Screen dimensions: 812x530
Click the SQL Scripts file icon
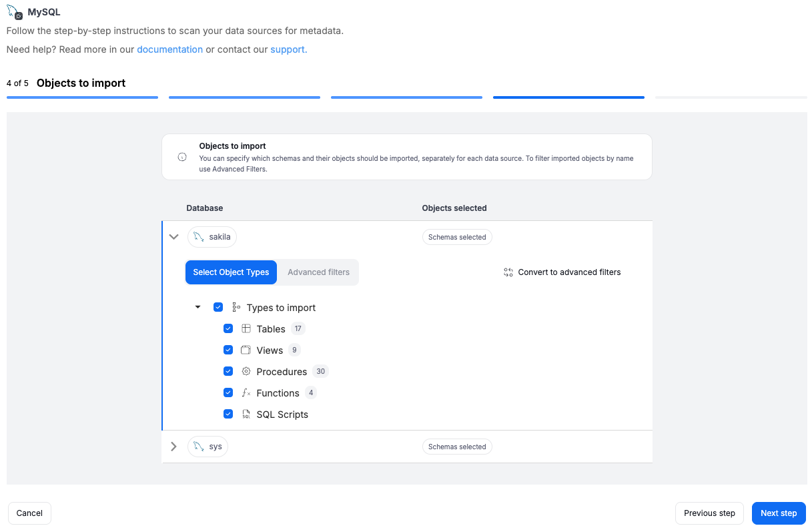click(x=246, y=415)
